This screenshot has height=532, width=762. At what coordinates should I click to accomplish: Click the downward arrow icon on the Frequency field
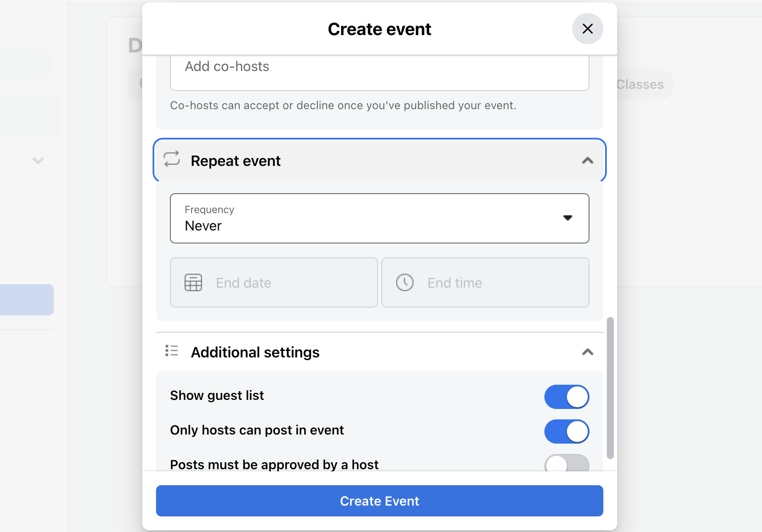tap(569, 218)
